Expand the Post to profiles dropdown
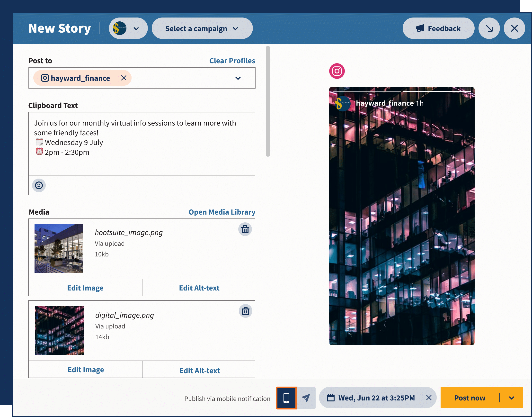Screen dimensions: 532x417 238,78
